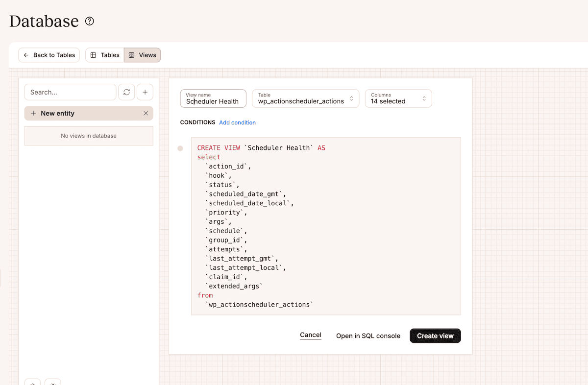Click the Add condition link
Screen dimensions: 588x385
coord(237,122)
